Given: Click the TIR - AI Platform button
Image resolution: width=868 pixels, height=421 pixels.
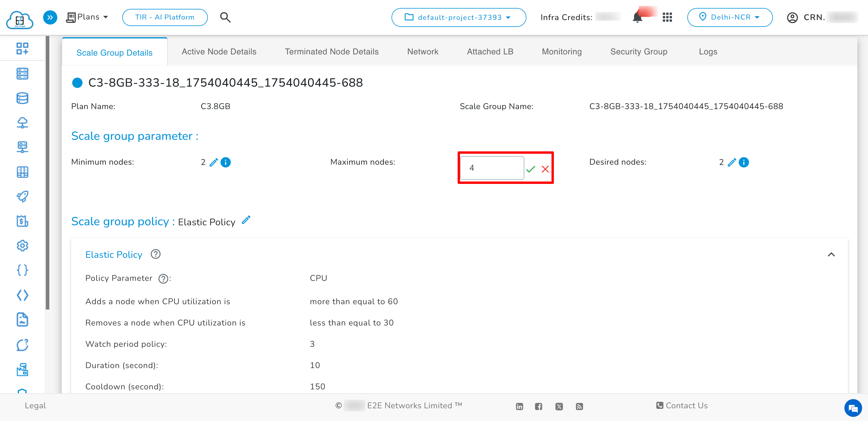Looking at the screenshot, I should pyautogui.click(x=165, y=17).
